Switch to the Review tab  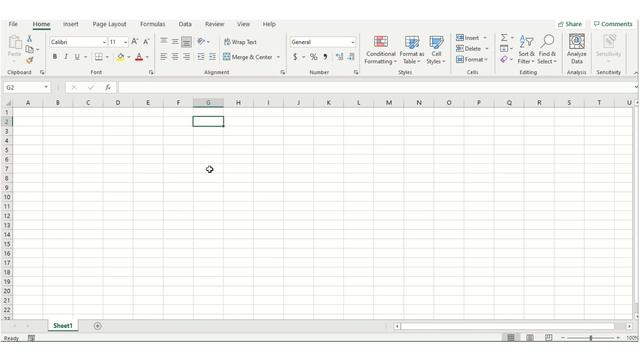(x=215, y=24)
